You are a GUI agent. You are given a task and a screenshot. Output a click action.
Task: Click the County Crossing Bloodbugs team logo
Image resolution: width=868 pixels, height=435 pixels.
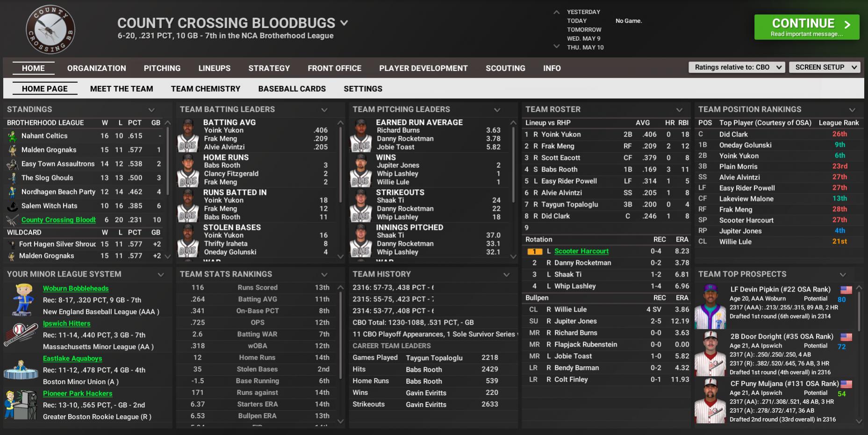pos(50,29)
